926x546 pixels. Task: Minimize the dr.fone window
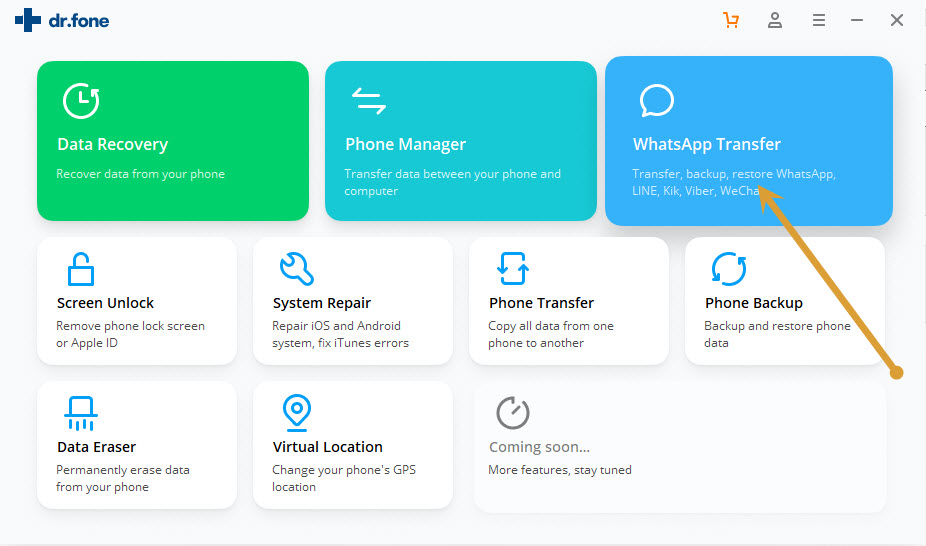pyautogui.click(x=857, y=20)
